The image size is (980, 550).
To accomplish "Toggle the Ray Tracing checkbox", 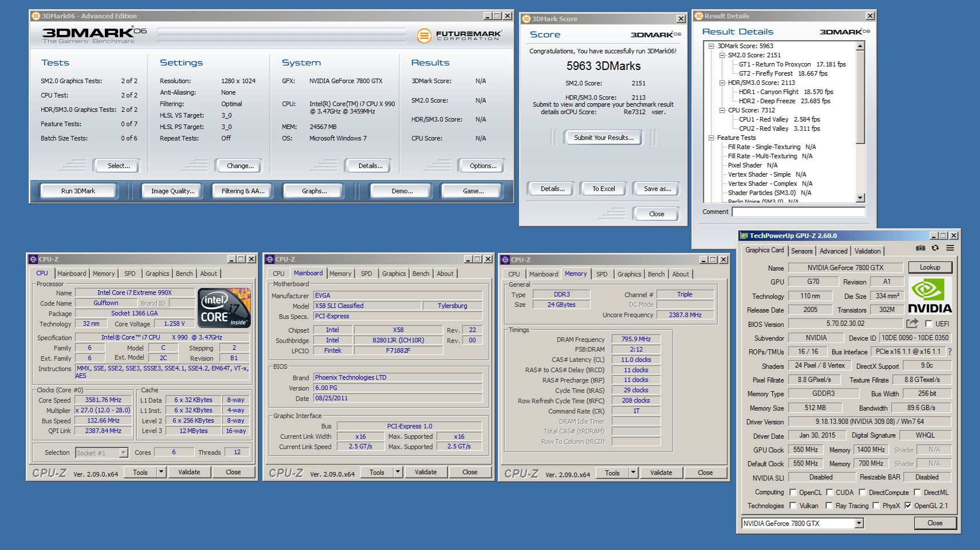I will click(829, 506).
